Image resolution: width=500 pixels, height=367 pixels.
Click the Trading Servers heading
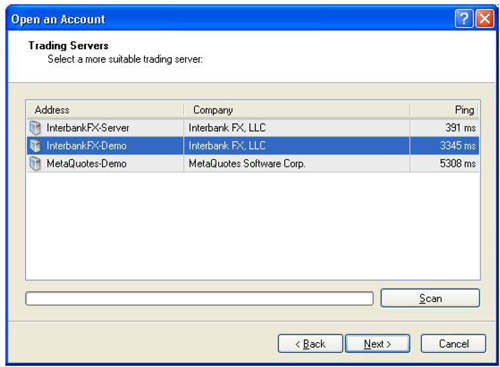(x=68, y=46)
